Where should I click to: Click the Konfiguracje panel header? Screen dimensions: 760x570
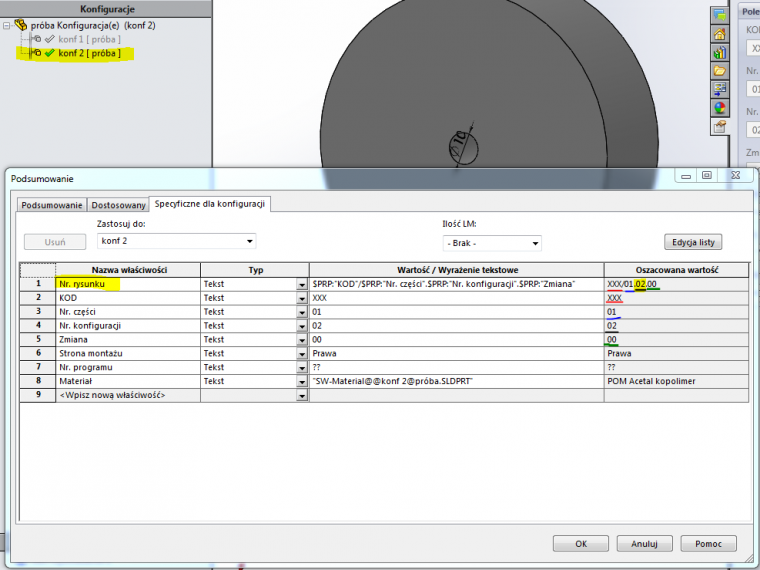pyautogui.click(x=106, y=9)
